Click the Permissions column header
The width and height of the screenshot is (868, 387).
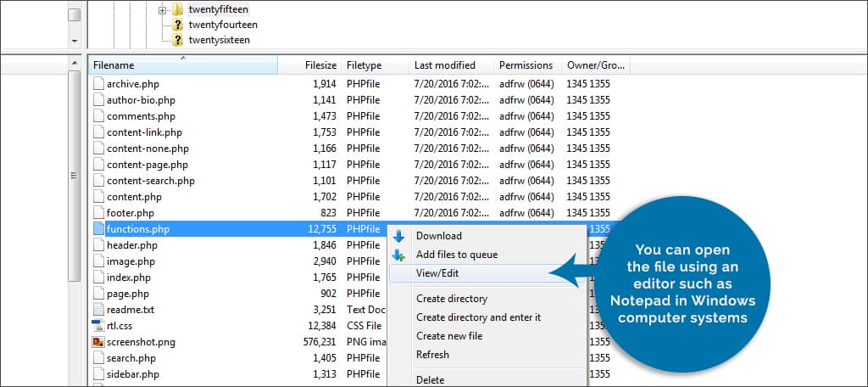[x=526, y=65]
